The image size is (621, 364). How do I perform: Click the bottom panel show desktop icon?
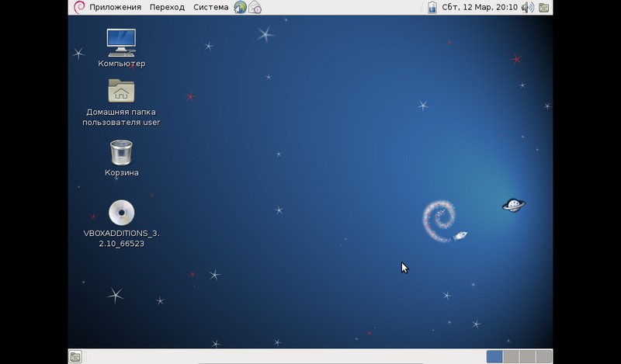tap(75, 356)
